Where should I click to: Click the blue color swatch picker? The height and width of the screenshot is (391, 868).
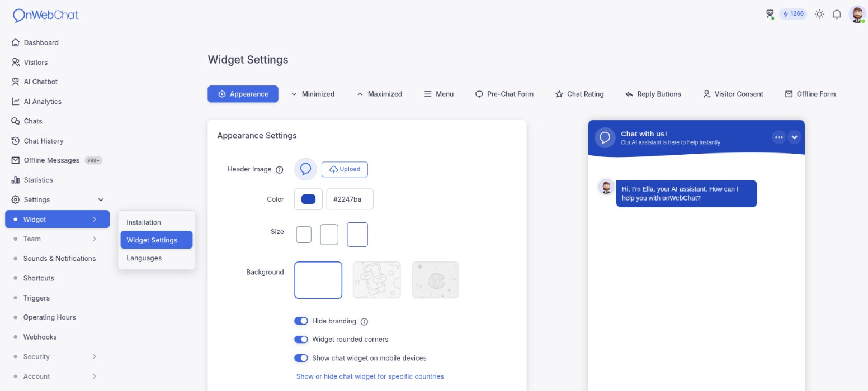308,199
